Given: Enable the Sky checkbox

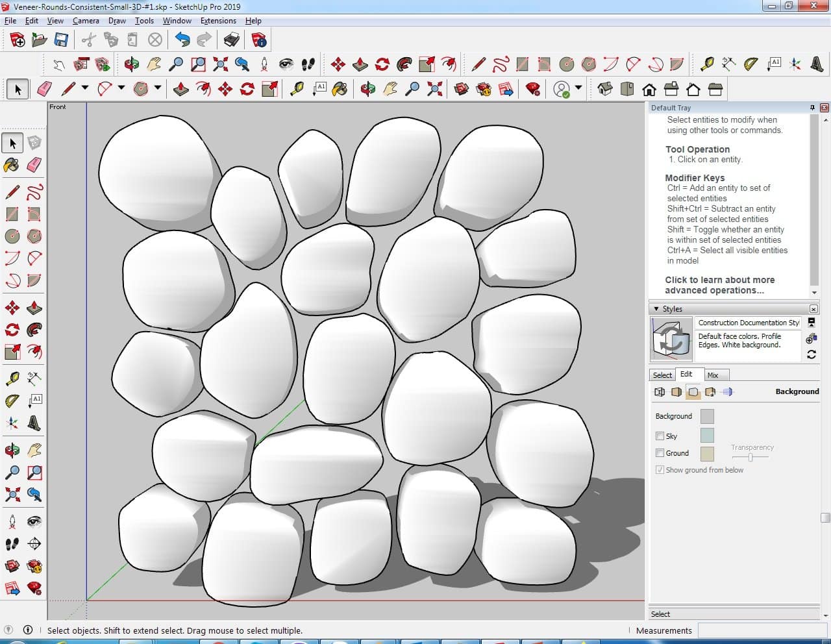Looking at the screenshot, I should (660, 436).
